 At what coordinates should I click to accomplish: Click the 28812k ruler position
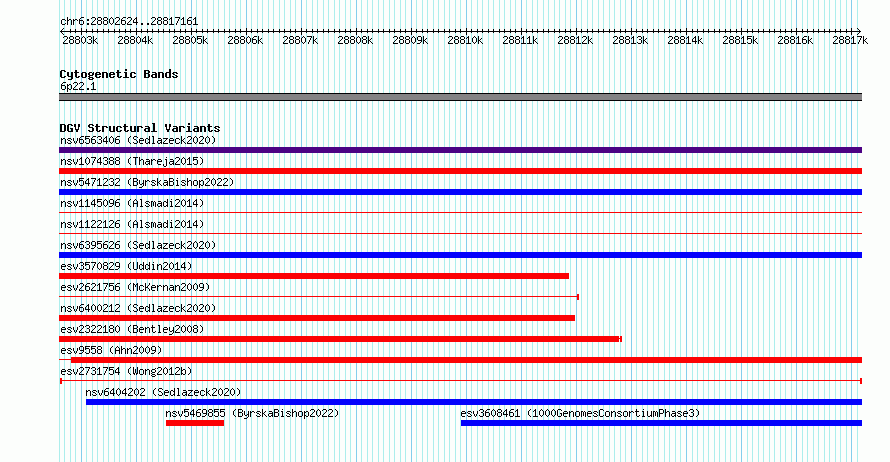(576, 40)
